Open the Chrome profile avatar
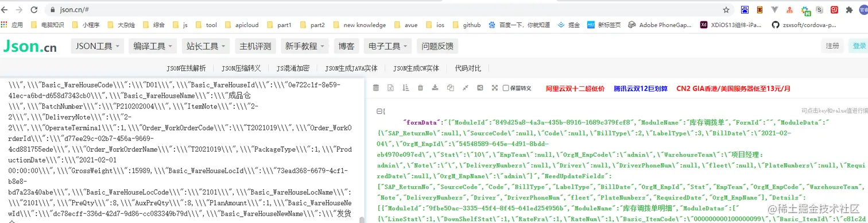The height and width of the screenshot is (223, 868). click(x=864, y=9)
